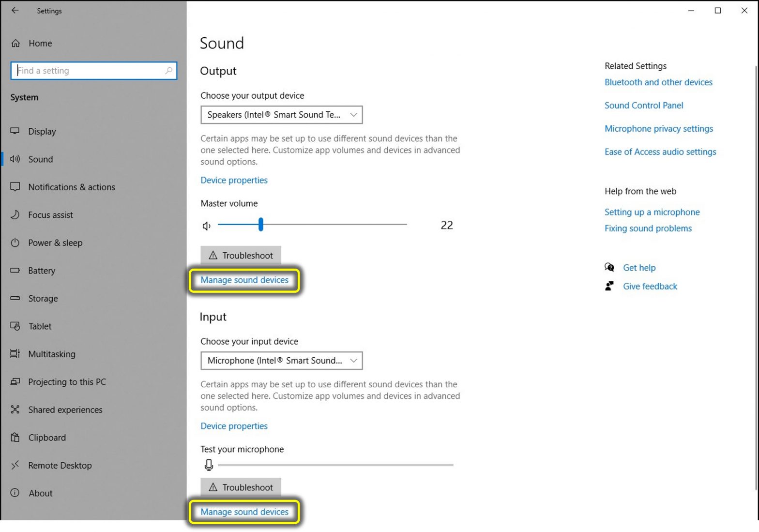Select Power & sleep in sidebar
The image size is (759, 532).
(x=55, y=243)
